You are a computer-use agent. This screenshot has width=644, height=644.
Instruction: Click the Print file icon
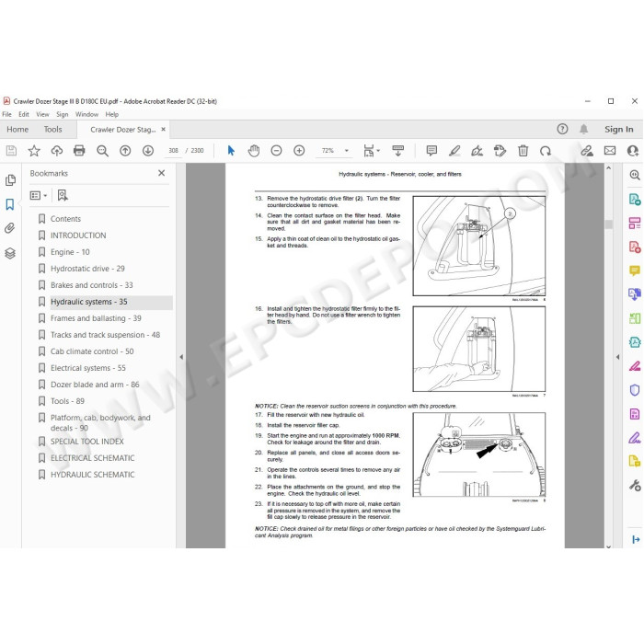pyautogui.click(x=79, y=151)
